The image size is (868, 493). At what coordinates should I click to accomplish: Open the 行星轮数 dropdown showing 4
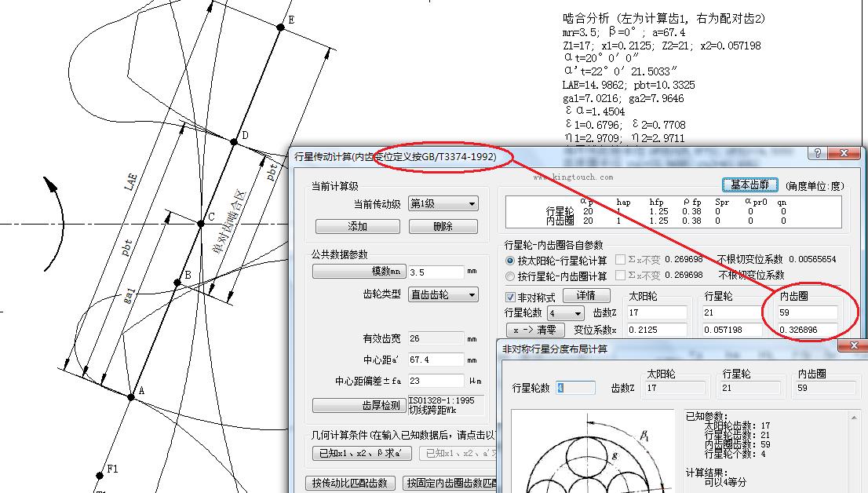point(565,313)
